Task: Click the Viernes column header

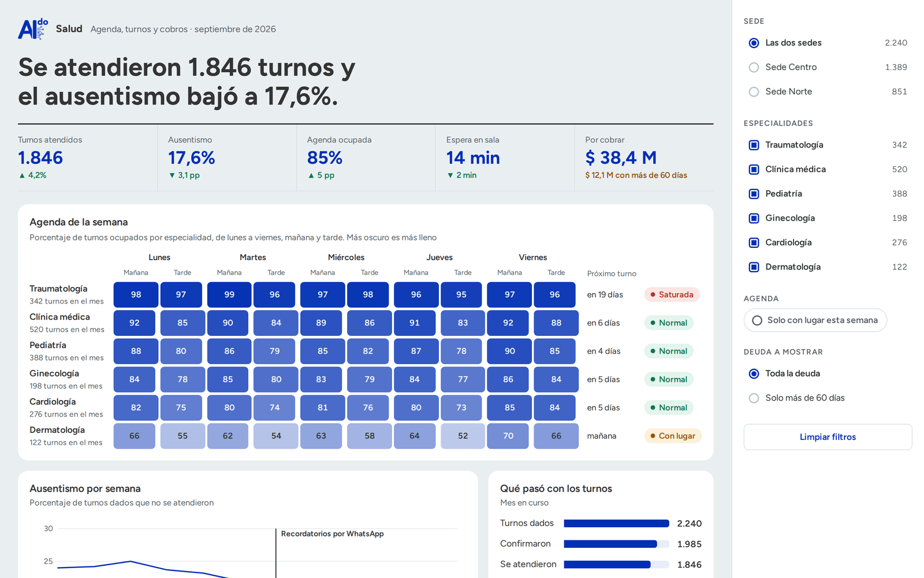Action: (532, 257)
